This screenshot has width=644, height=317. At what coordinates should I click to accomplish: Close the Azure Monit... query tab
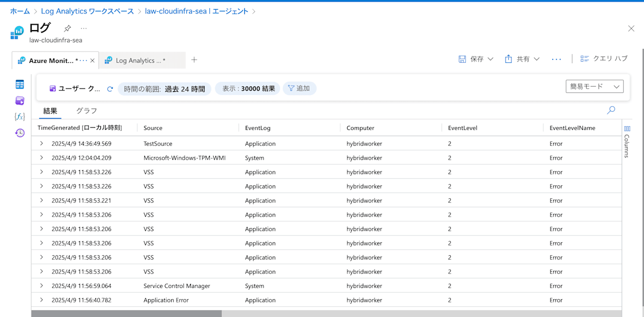coord(92,61)
